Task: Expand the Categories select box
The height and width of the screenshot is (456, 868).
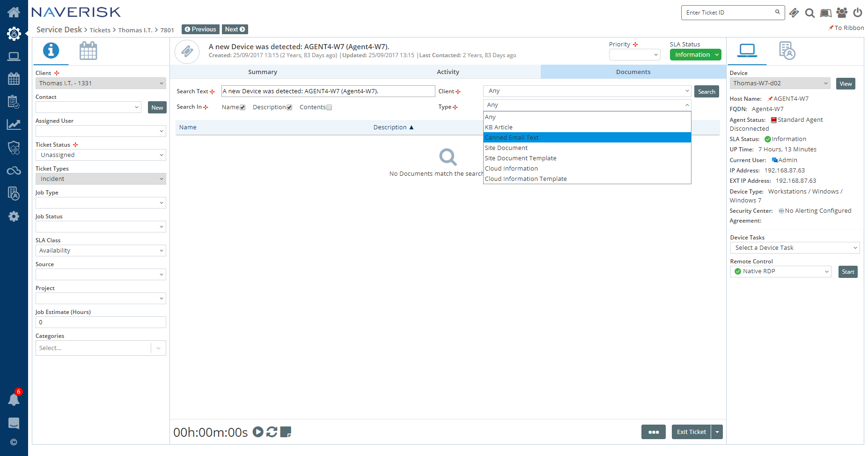Action: (x=101, y=348)
